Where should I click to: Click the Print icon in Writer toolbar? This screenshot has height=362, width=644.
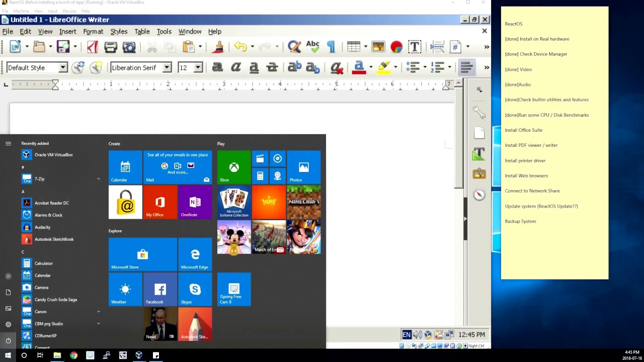(x=111, y=47)
